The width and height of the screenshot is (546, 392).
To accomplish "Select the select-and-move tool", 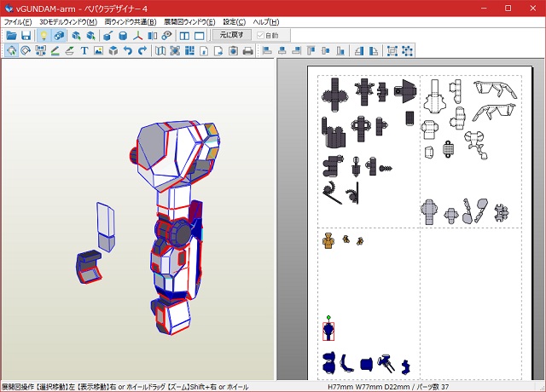I will point(11,51).
